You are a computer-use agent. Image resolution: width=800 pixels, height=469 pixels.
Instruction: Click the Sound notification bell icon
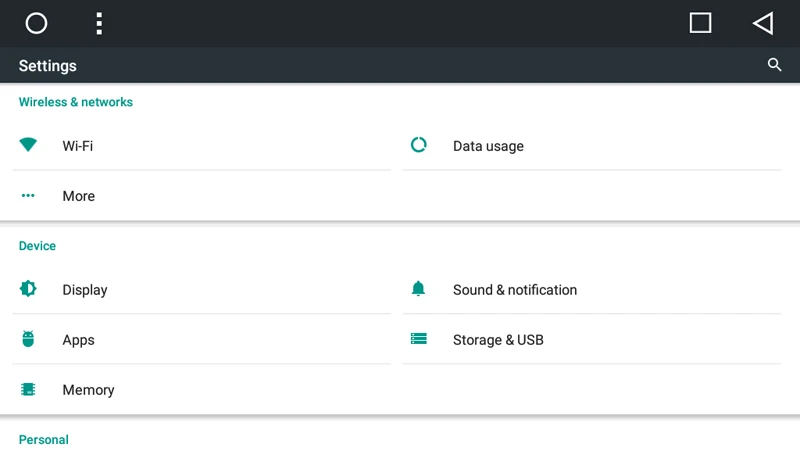(418, 289)
